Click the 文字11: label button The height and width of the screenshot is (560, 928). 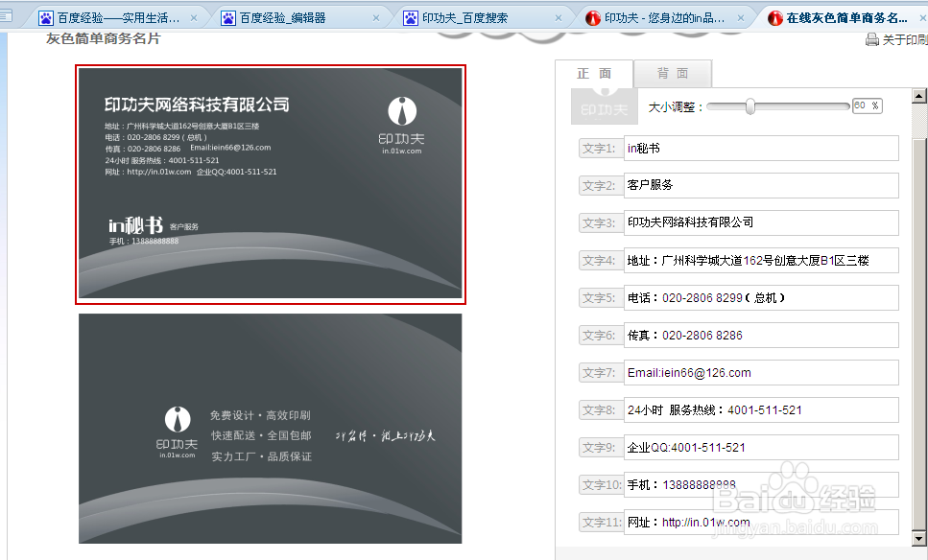[x=601, y=523]
